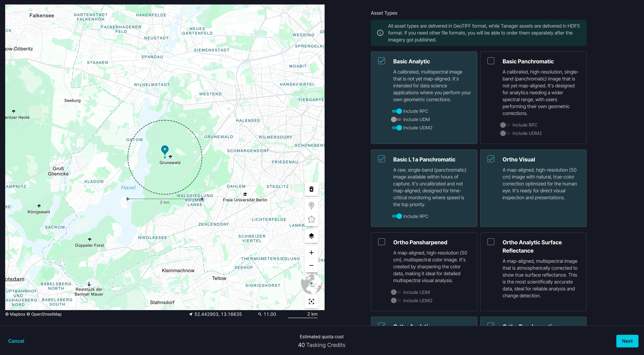The image size is (644, 355).
Task: Click the 5 km radius label
Action: pos(165,202)
